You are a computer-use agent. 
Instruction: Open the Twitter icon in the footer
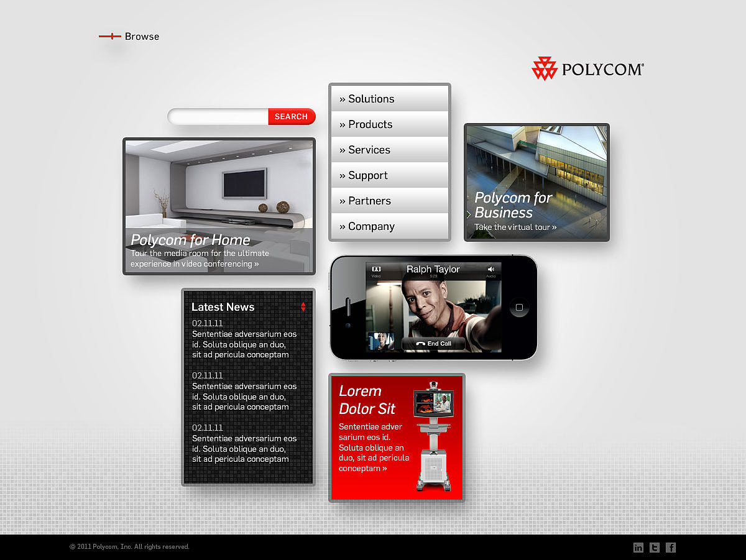655,548
